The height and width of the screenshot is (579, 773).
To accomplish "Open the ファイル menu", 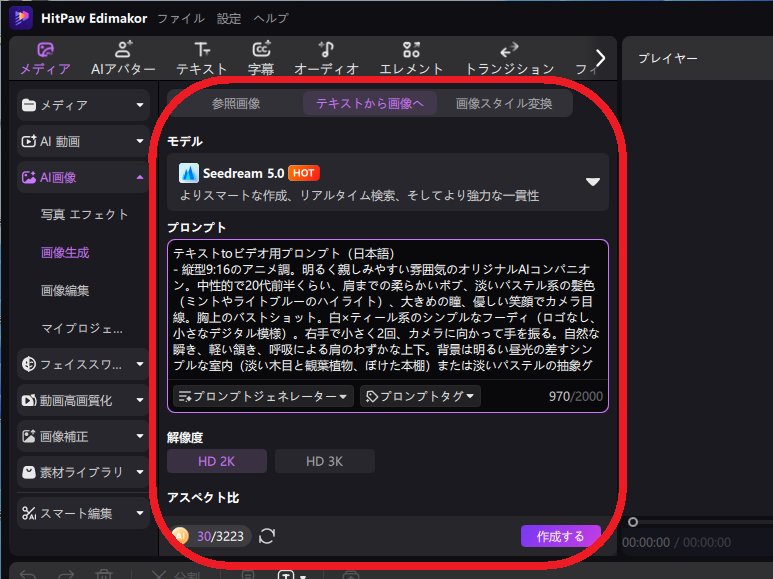I will 181,19.
